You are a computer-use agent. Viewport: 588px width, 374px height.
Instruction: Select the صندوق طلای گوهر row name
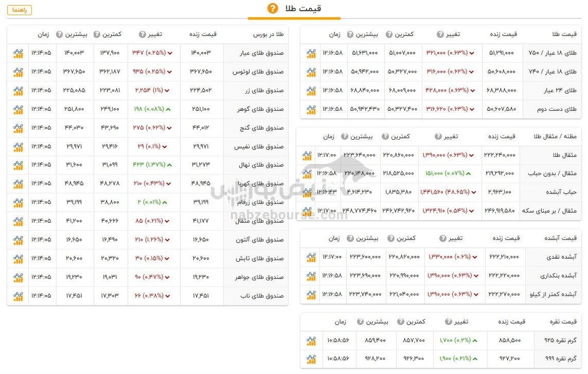(259, 109)
